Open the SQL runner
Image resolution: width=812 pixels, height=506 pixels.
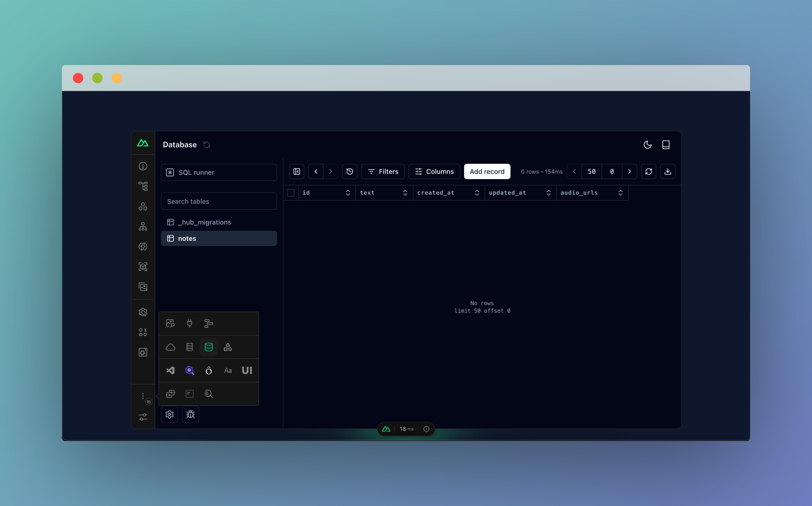219,172
